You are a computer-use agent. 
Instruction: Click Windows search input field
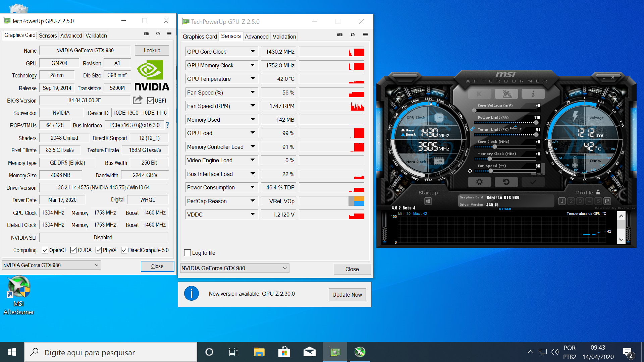click(111, 352)
